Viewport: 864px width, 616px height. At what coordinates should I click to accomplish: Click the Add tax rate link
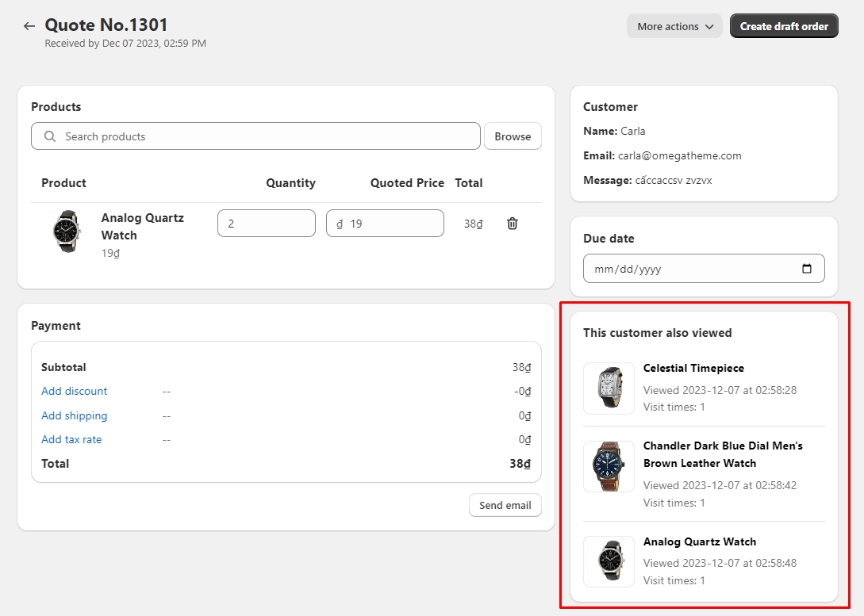tap(71, 439)
